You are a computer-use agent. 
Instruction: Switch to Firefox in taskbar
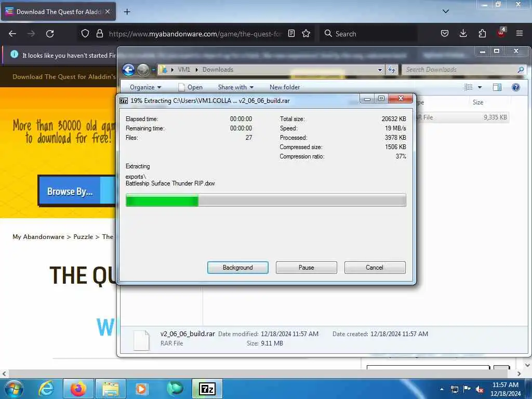point(78,389)
